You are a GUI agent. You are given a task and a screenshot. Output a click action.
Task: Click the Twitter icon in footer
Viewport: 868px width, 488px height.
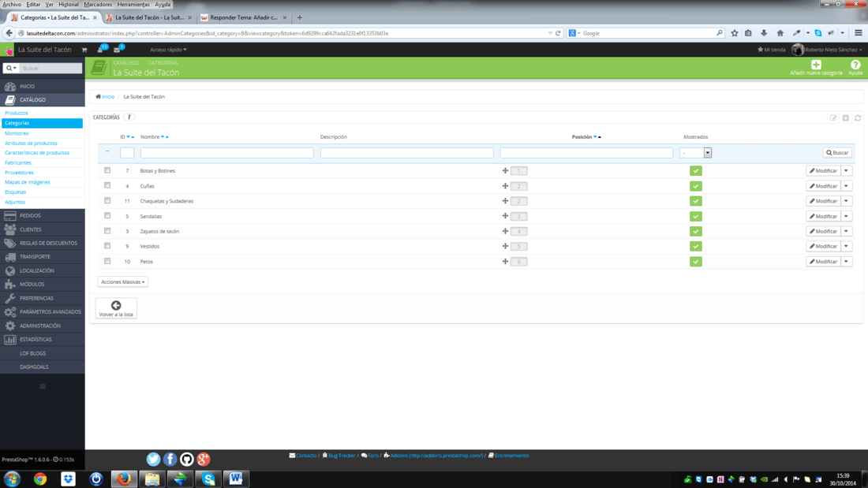[153, 459]
